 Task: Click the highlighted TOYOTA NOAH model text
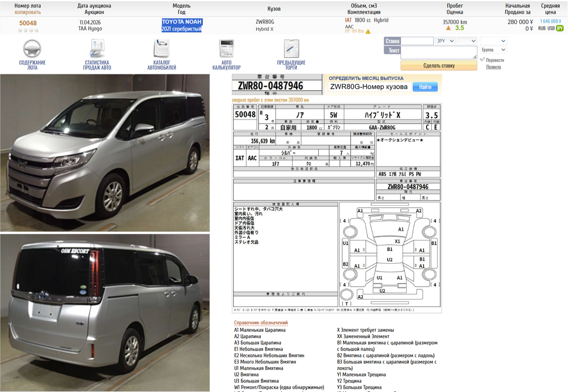coord(182,22)
